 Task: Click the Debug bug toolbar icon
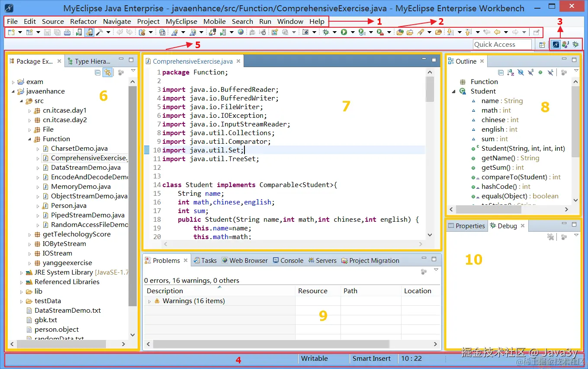tap(326, 32)
